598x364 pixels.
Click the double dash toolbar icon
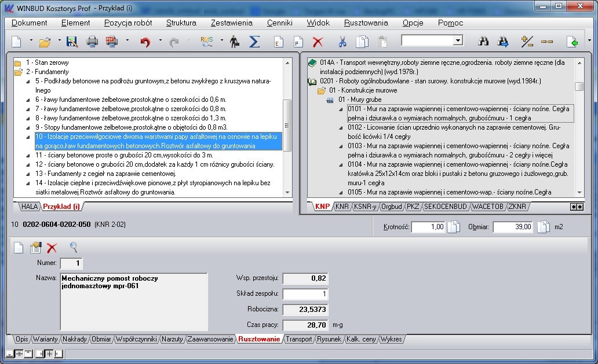coord(547,42)
